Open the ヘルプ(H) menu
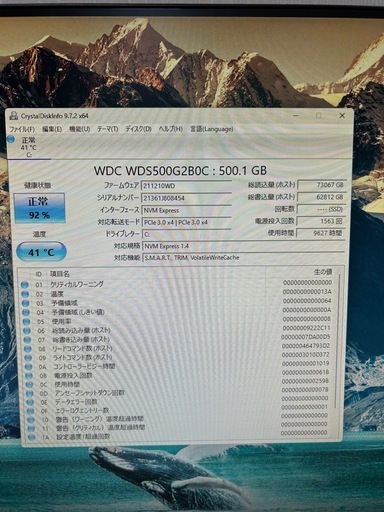The image size is (384, 512). point(170,129)
